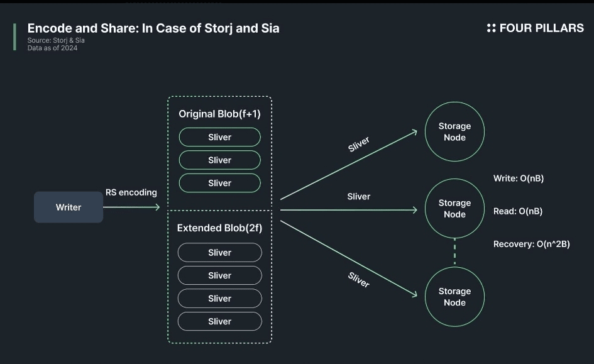
Task: Click the last Sliver pill under Extended Blob
Action: pos(220,321)
